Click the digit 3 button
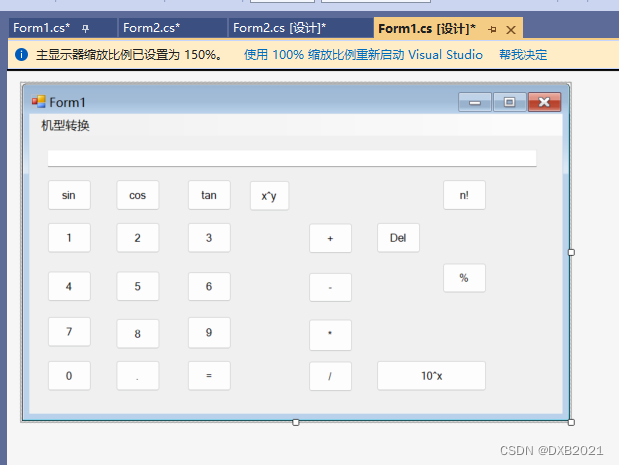Image resolution: width=619 pixels, height=465 pixels. click(209, 238)
